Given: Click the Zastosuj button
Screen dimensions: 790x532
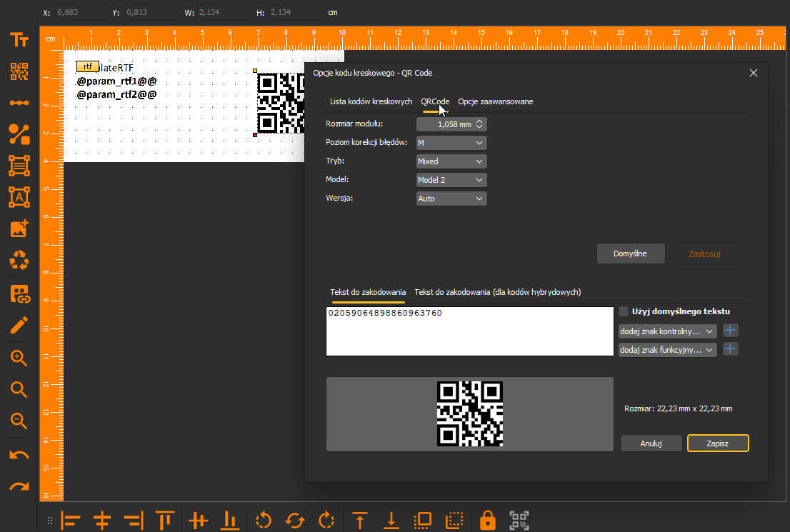Looking at the screenshot, I should tap(704, 254).
